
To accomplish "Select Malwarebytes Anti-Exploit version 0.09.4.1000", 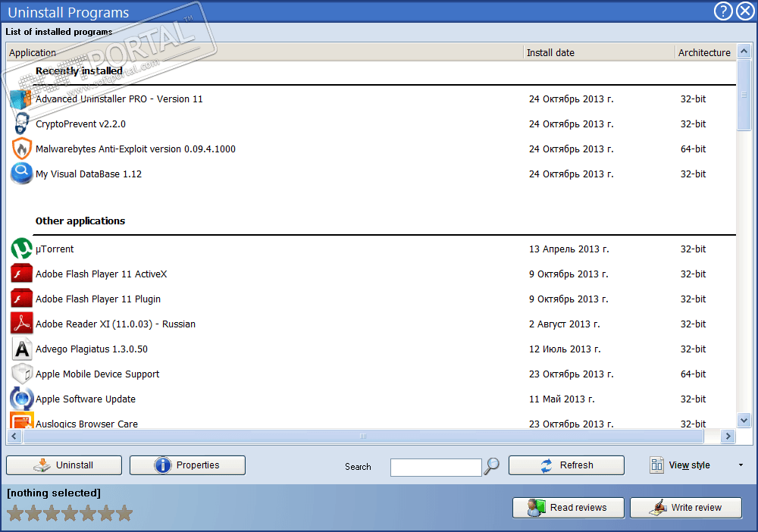I will pos(371,149).
